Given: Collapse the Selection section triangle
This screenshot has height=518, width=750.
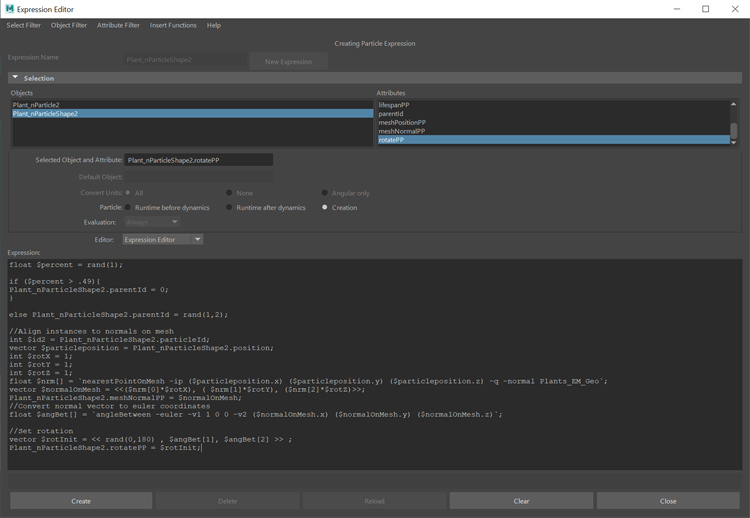Looking at the screenshot, I should (x=15, y=78).
